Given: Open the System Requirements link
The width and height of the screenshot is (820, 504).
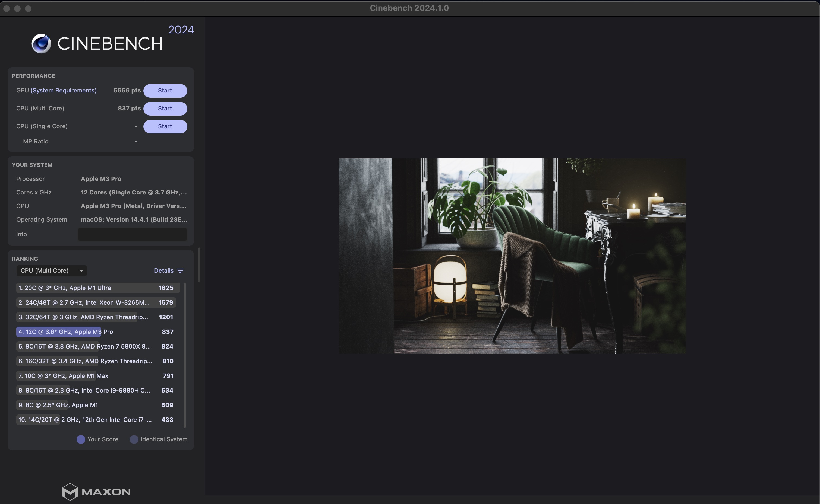Looking at the screenshot, I should pyautogui.click(x=63, y=91).
